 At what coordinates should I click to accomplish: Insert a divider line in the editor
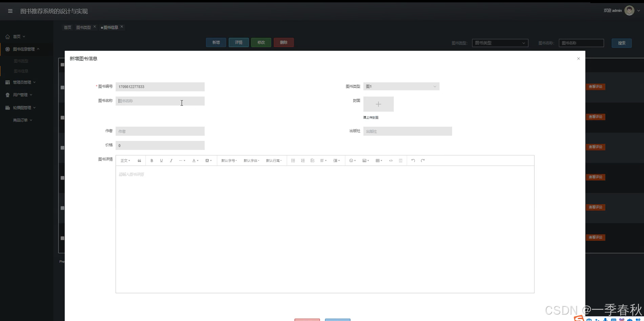click(x=401, y=160)
